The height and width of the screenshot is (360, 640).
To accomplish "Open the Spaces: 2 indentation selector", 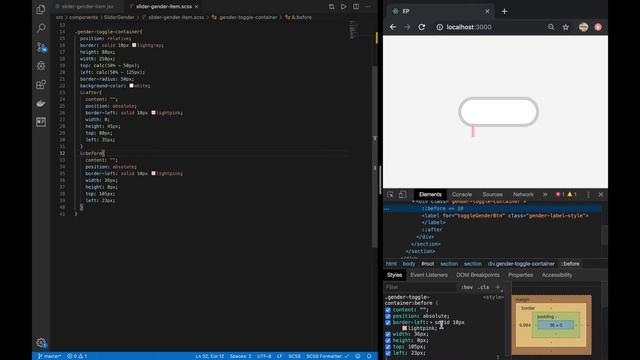I will pos(240,356).
